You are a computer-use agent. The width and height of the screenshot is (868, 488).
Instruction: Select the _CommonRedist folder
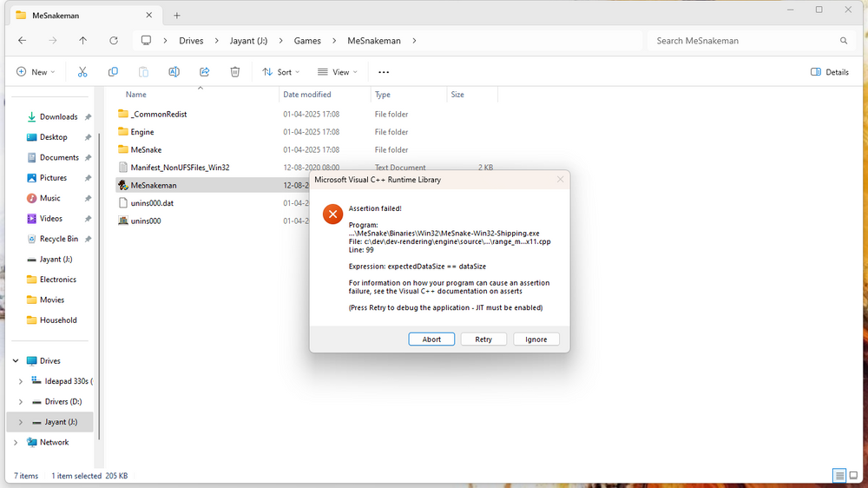(158, 114)
